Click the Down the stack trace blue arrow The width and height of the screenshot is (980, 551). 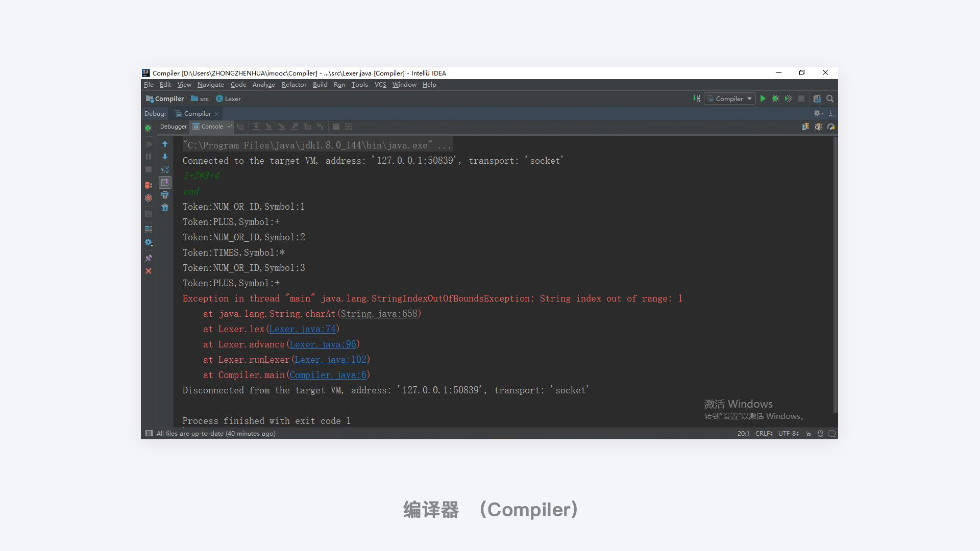[165, 157]
